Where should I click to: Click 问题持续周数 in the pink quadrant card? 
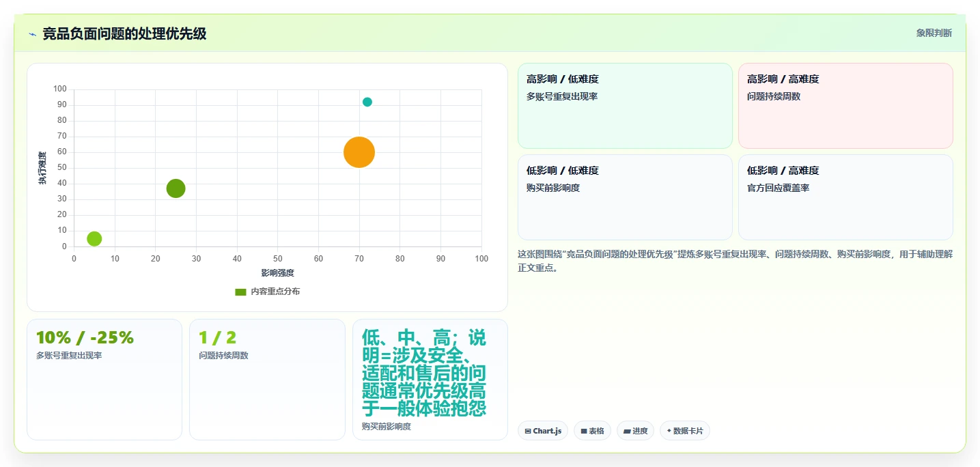click(x=774, y=96)
